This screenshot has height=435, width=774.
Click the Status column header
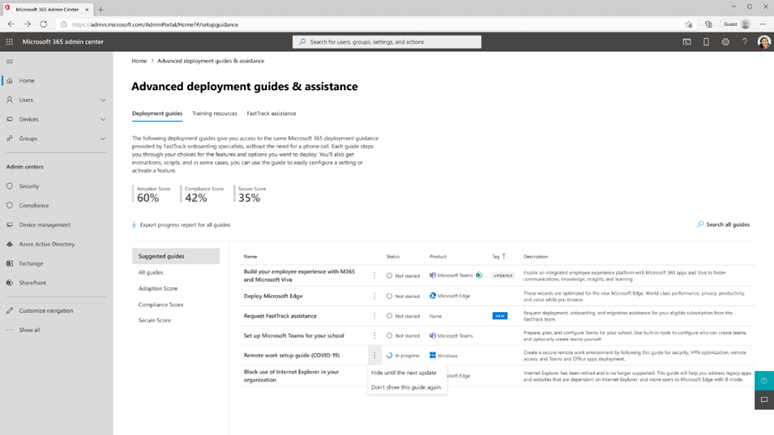(393, 256)
